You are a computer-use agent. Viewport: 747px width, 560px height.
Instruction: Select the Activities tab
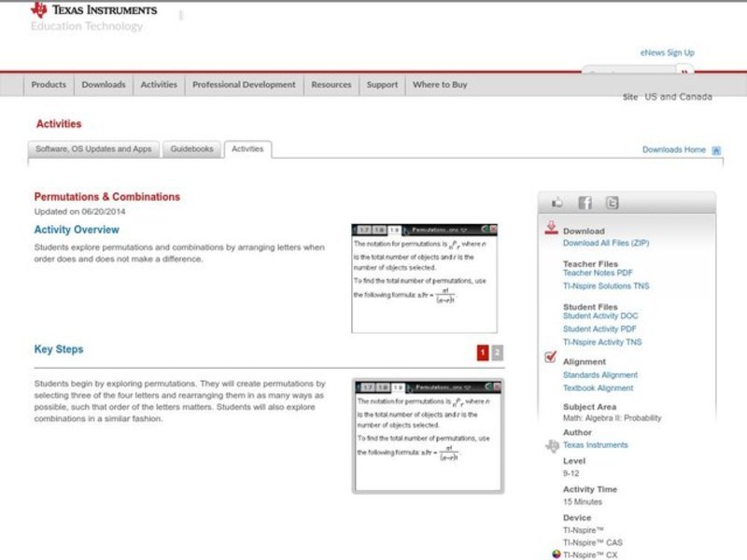(x=247, y=149)
